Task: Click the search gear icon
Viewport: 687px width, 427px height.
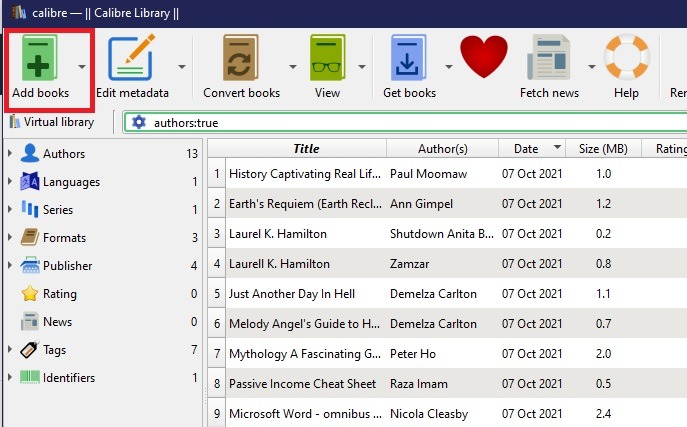Action: (139, 122)
